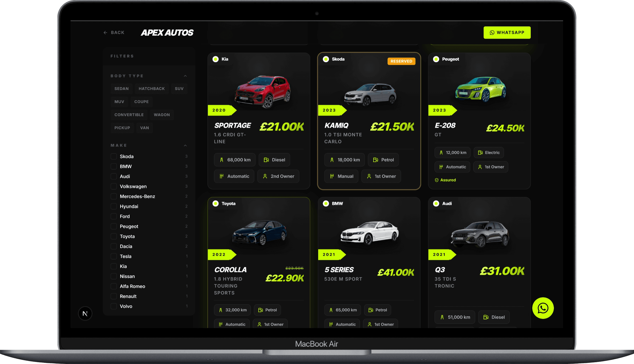
Task: Check the BMW filter in the Make list
Action: (114, 166)
